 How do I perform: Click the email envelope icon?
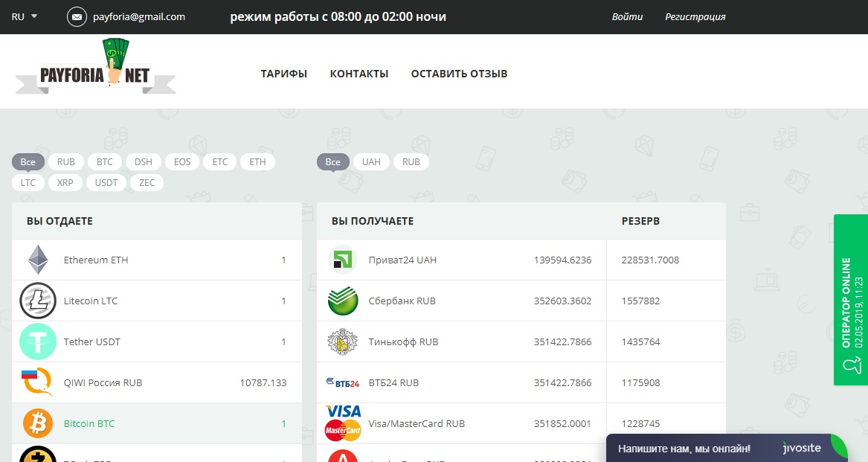[x=77, y=16]
